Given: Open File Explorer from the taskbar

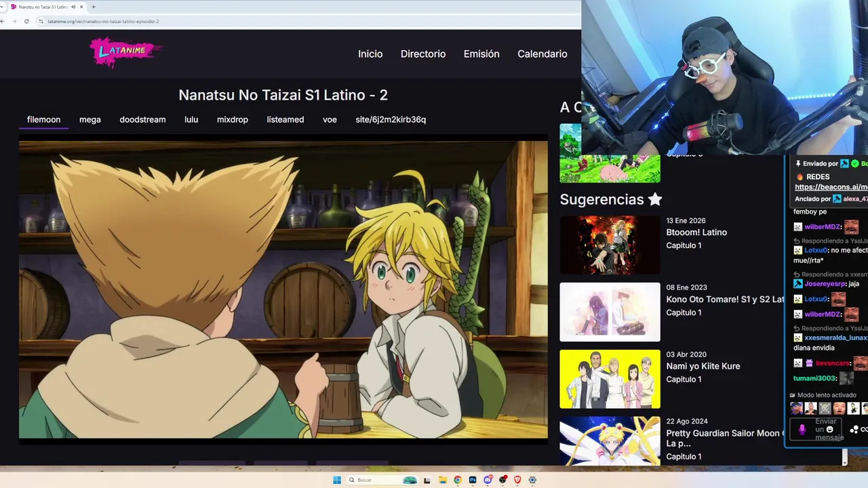Looking at the screenshot, I should pyautogui.click(x=442, y=480).
